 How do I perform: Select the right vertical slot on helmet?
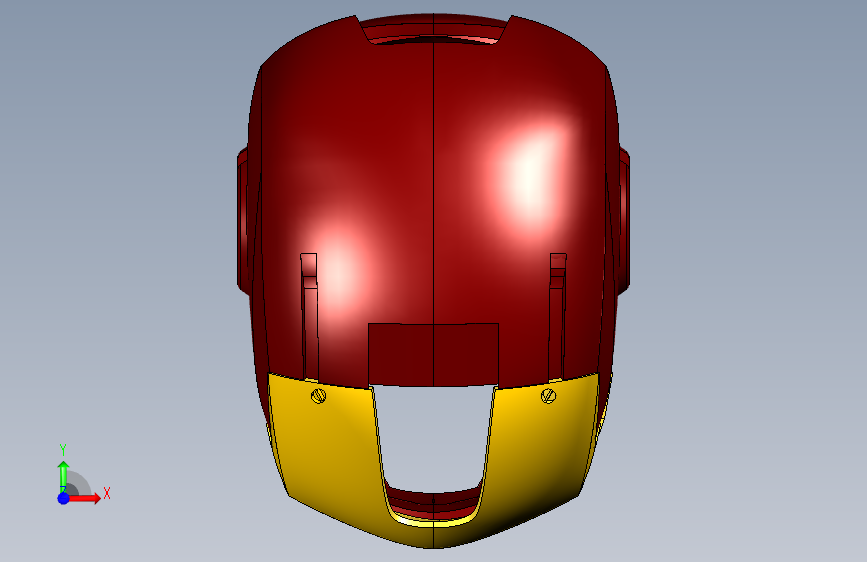coord(557,317)
